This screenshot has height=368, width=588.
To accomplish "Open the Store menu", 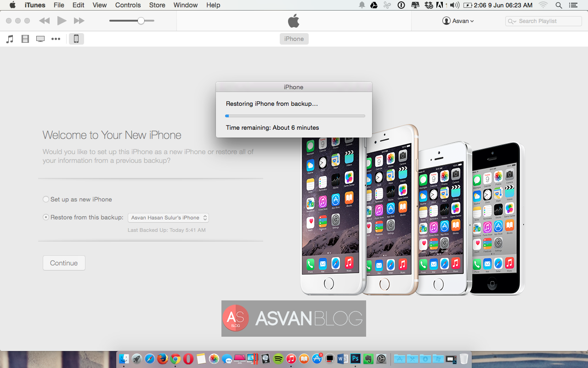I will [x=157, y=5].
